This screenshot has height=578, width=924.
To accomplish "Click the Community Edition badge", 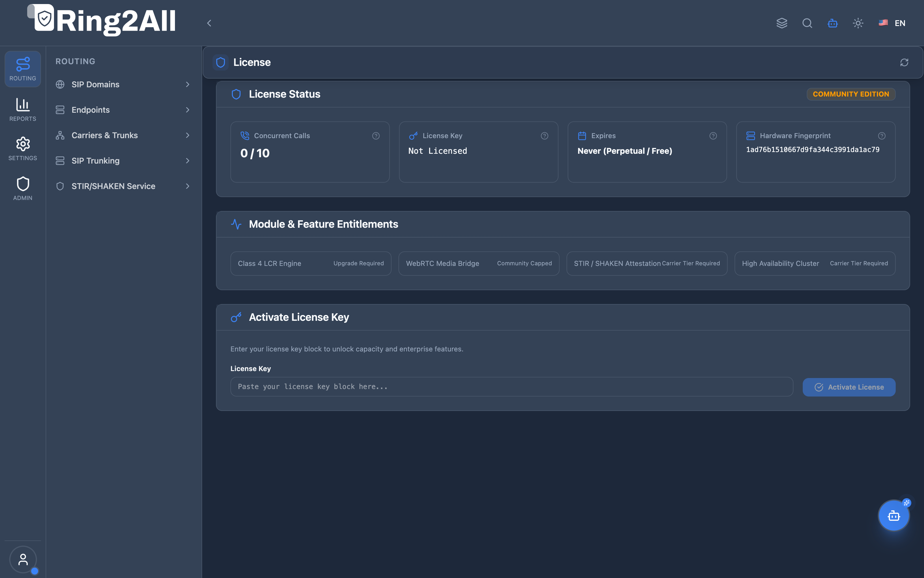I will point(851,94).
